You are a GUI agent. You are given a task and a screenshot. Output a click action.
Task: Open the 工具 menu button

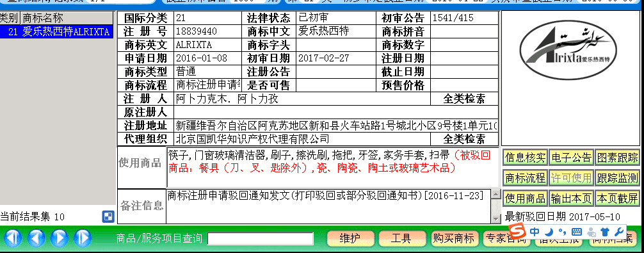pyautogui.click(x=401, y=238)
